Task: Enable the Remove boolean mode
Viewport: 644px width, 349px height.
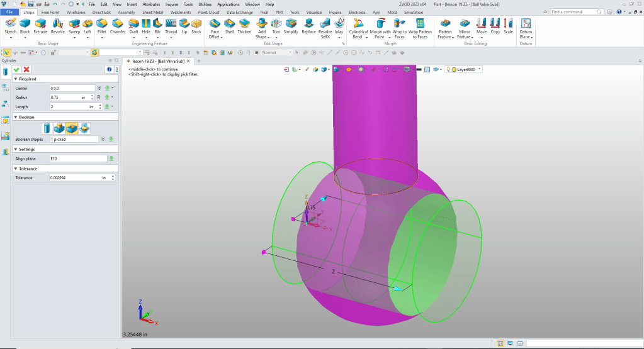Action: tap(72, 128)
